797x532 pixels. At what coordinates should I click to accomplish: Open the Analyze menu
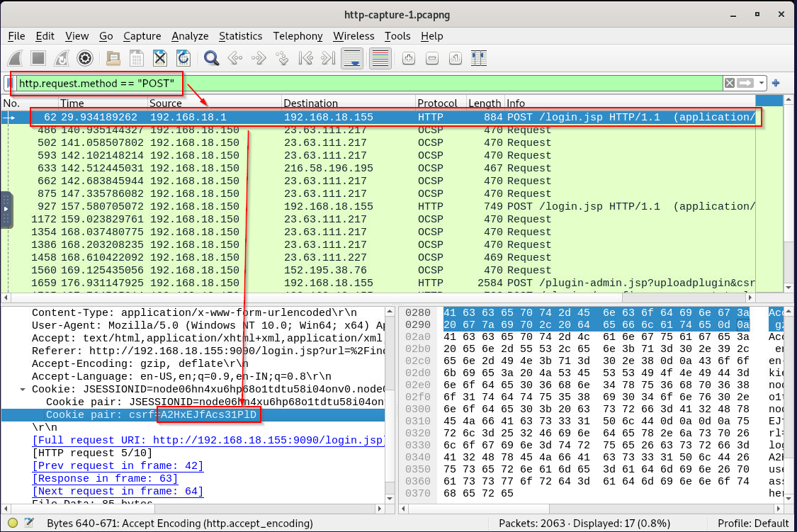[190, 36]
